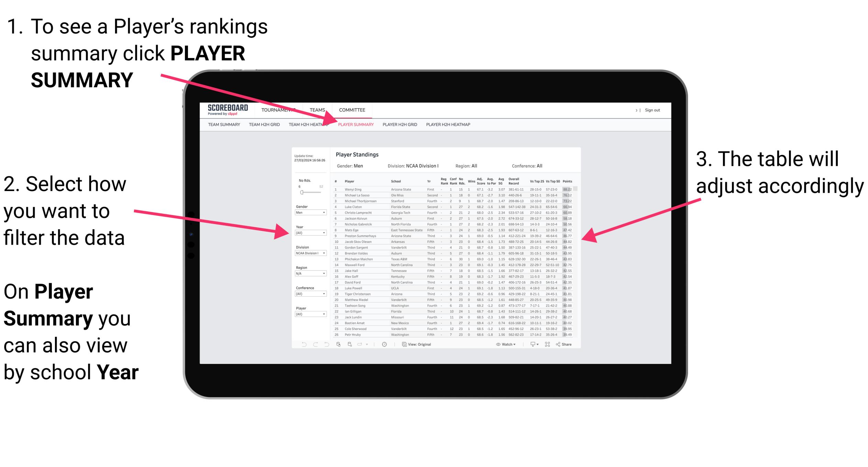Click the refresh/update icon in toolbar
This screenshot has width=868, height=467.
[339, 345]
